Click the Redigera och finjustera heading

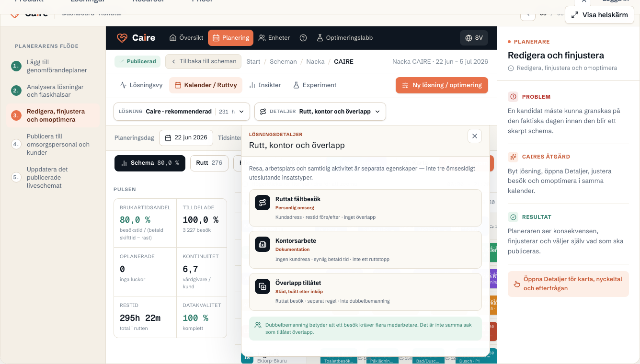556,55
